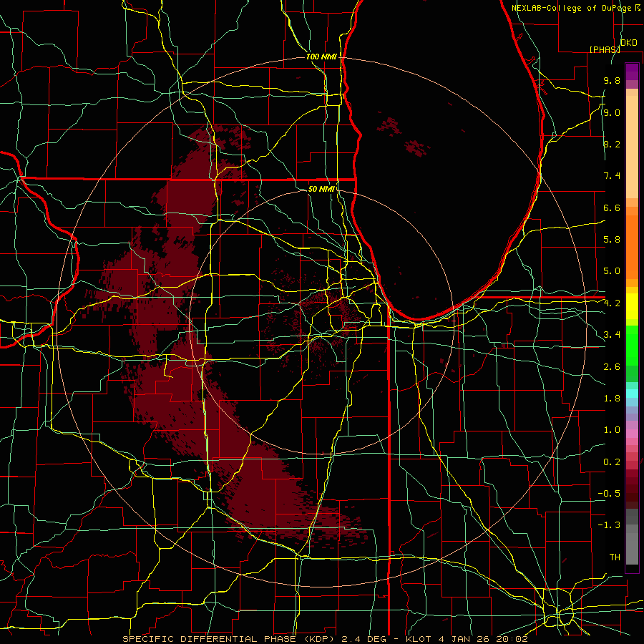
Task: Click the 3.4 value on the scale
Action: tap(612, 335)
